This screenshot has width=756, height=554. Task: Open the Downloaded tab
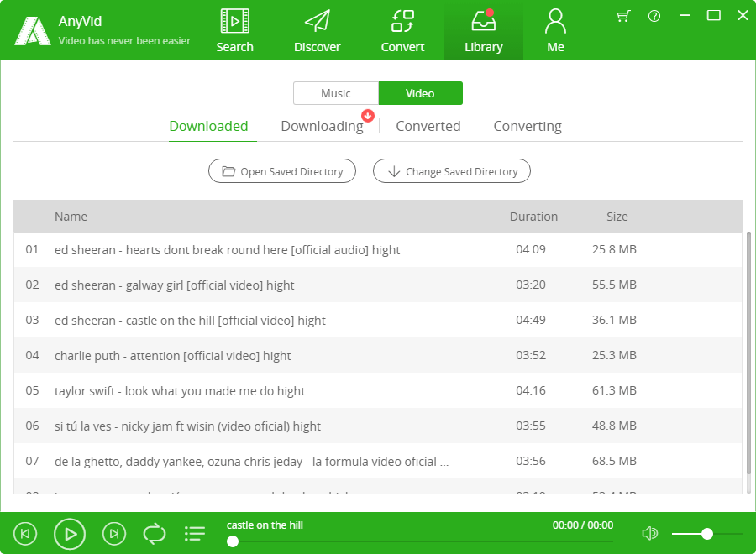tap(209, 126)
